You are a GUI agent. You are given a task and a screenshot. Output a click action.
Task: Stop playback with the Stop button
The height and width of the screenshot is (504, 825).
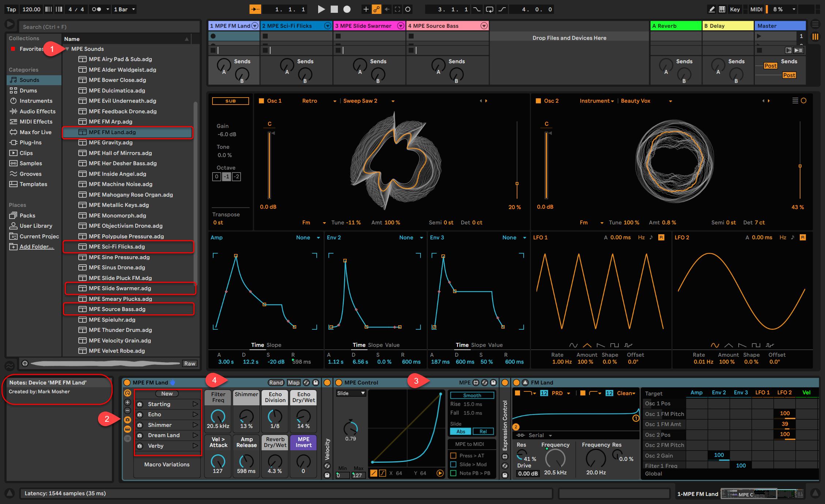coord(334,9)
